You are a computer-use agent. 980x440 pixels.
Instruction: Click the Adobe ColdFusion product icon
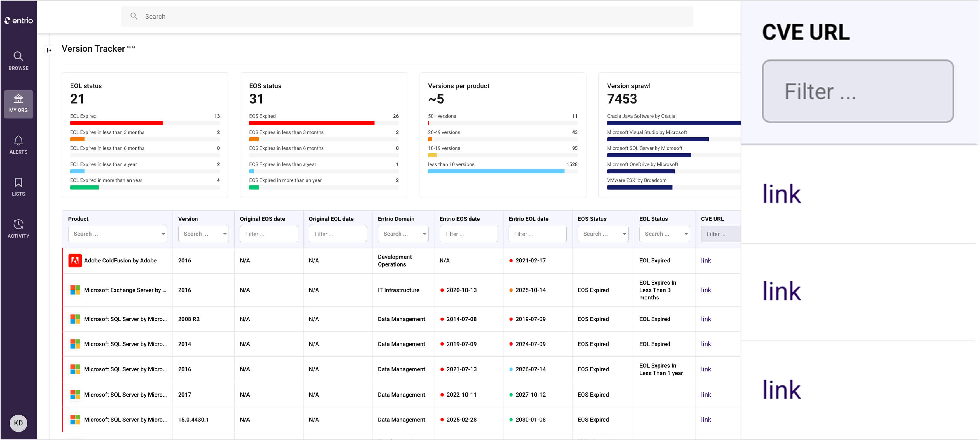point(75,260)
